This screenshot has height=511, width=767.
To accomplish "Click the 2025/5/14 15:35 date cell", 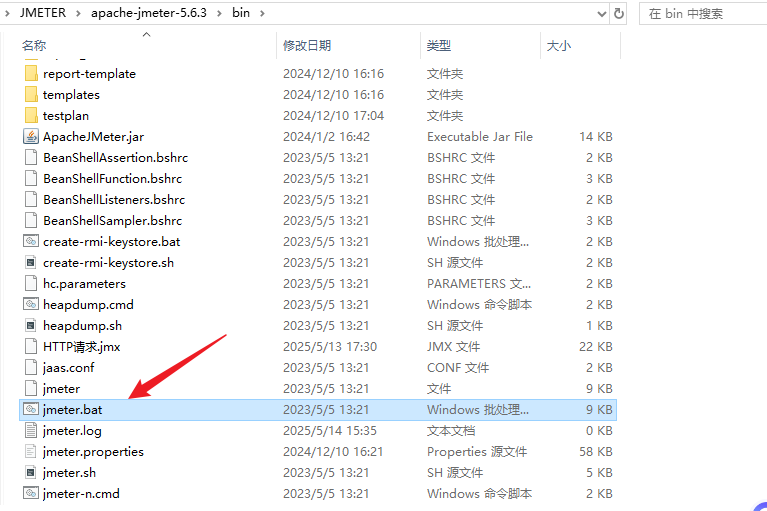I will [x=330, y=431].
